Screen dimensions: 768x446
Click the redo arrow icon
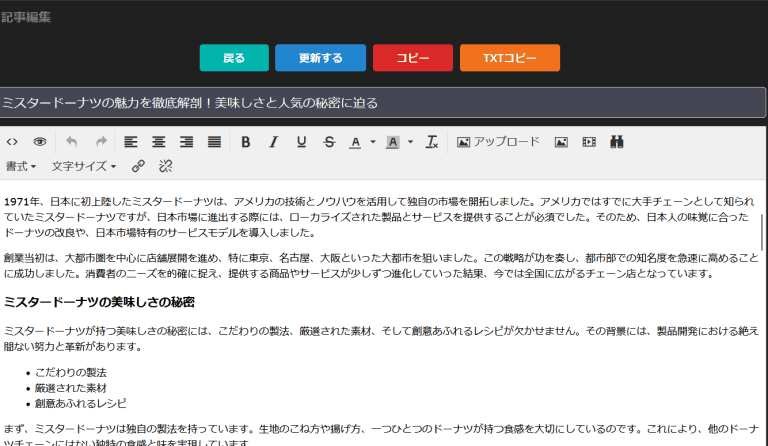(x=101, y=142)
